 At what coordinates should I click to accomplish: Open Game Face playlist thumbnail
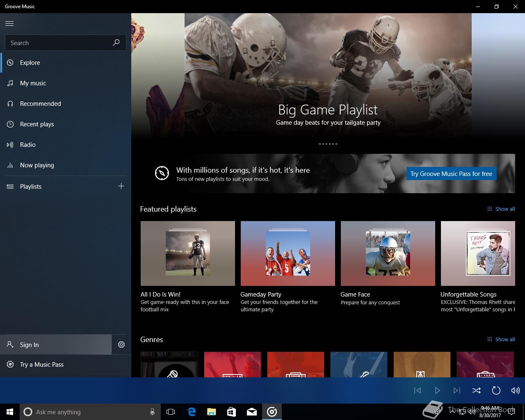[x=388, y=253]
